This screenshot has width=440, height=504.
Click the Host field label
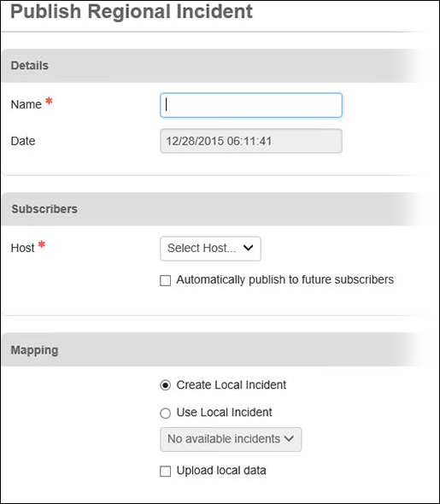point(22,248)
